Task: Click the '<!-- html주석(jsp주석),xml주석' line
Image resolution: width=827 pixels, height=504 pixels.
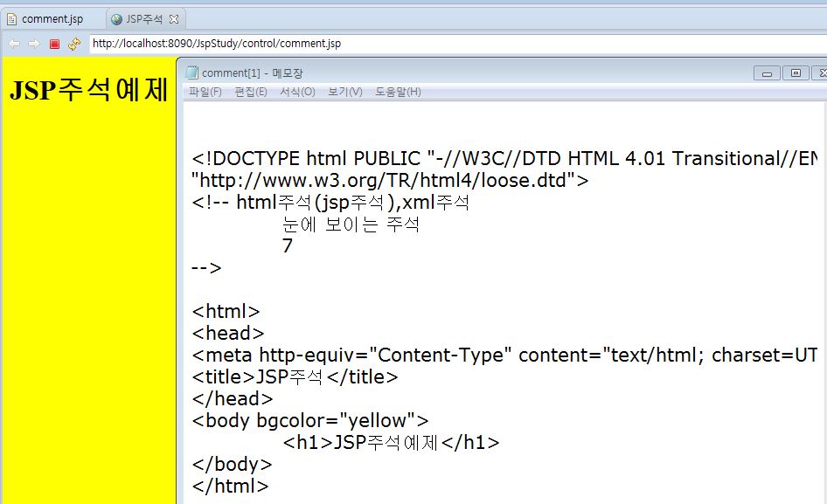Action: [x=330, y=202]
